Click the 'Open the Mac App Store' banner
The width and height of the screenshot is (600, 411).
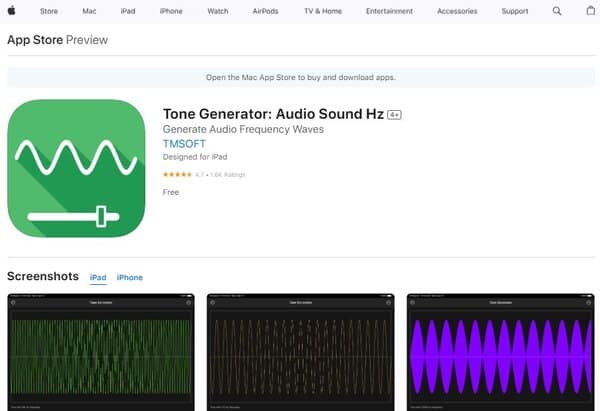pos(301,77)
